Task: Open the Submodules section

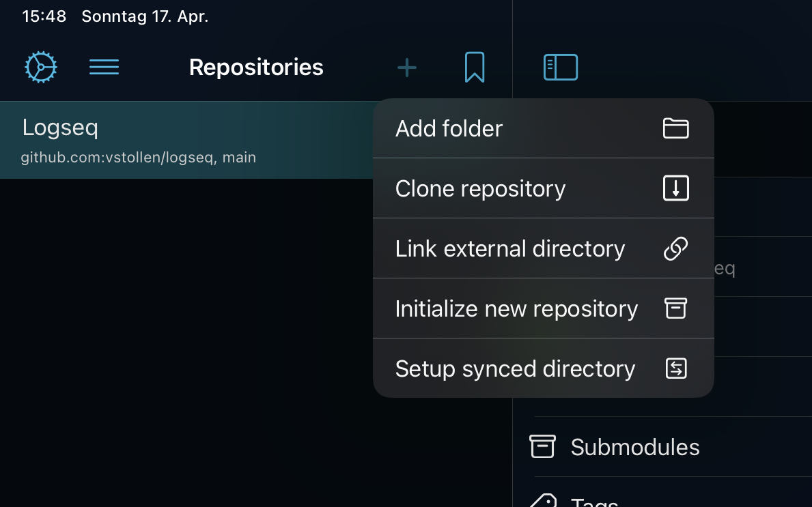Action: pos(634,447)
